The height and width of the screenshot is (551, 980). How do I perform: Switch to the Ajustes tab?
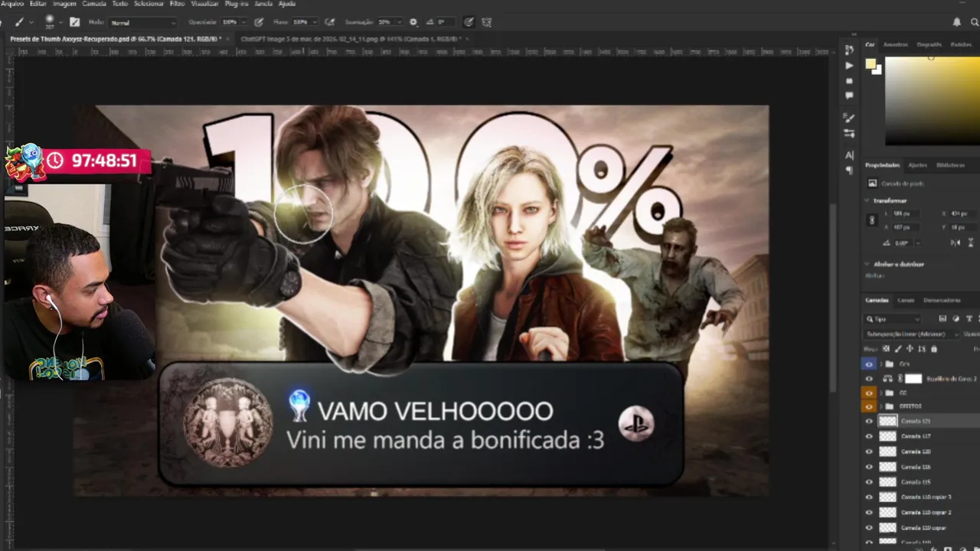click(917, 165)
